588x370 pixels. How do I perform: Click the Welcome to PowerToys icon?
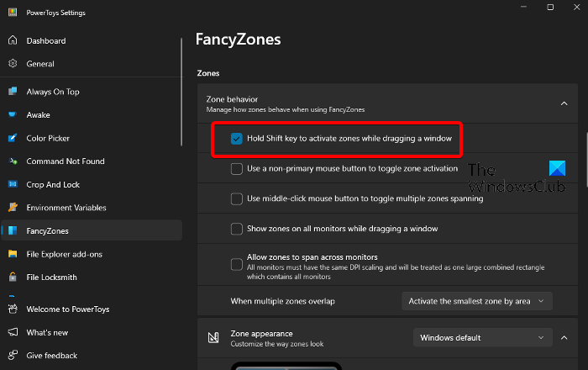point(13,309)
